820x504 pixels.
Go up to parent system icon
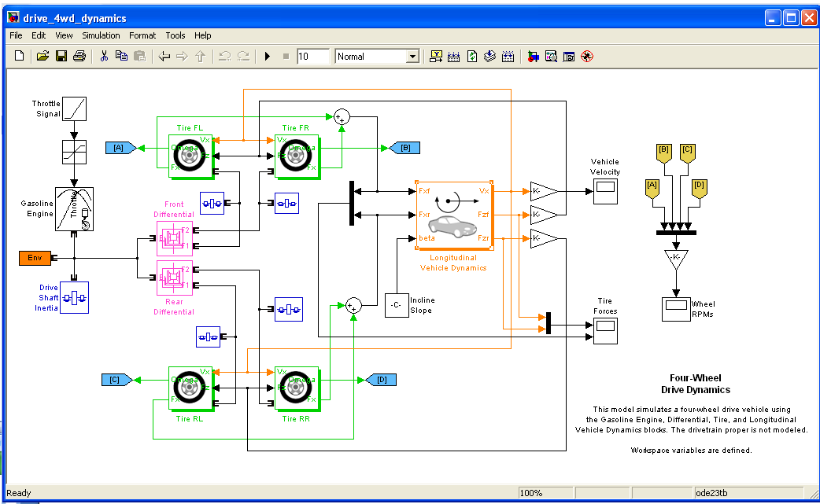[201, 56]
